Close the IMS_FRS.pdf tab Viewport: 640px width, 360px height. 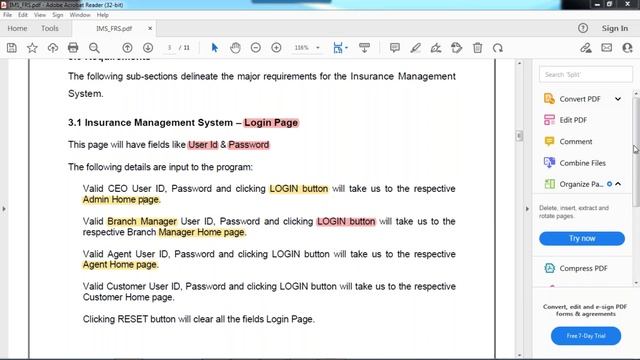click(x=150, y=28)
